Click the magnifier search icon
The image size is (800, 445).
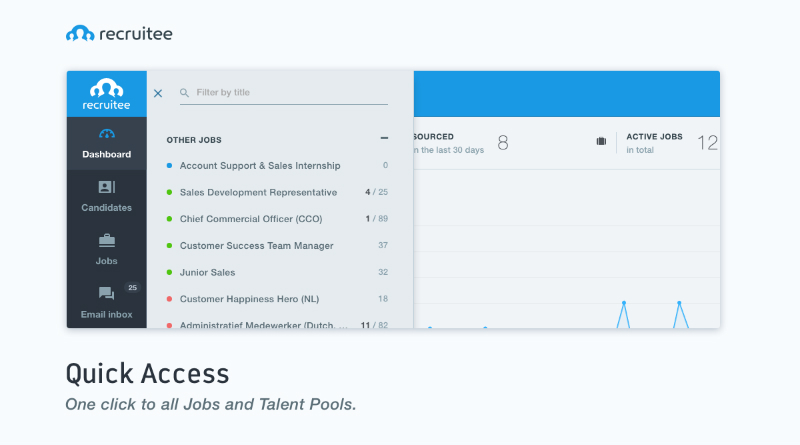(x=185, y=93)
